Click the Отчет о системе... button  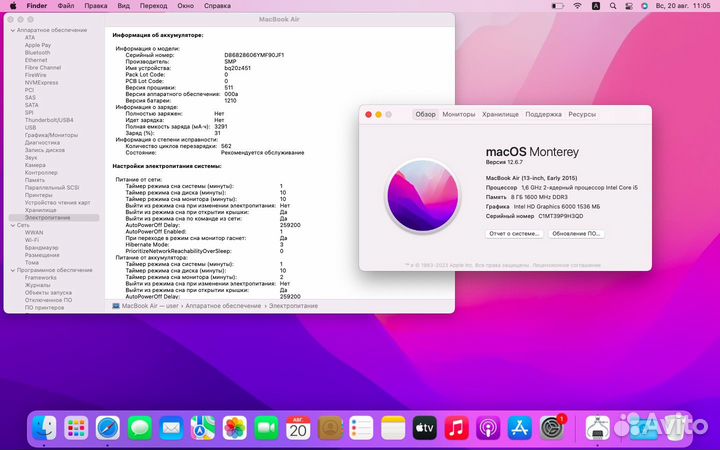coord(514,234)
